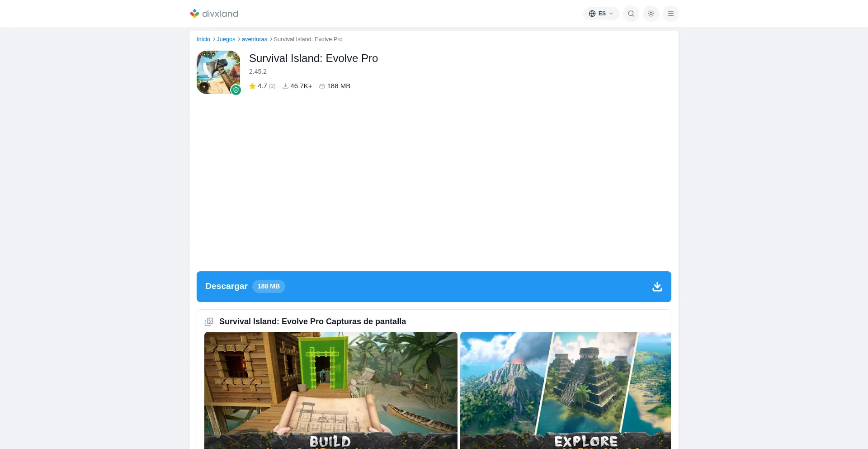The height and width of the screenshot is (449, 868).
Task: Click the search magnifier icon
Action: pyautogui.click(x=631, y=14)
